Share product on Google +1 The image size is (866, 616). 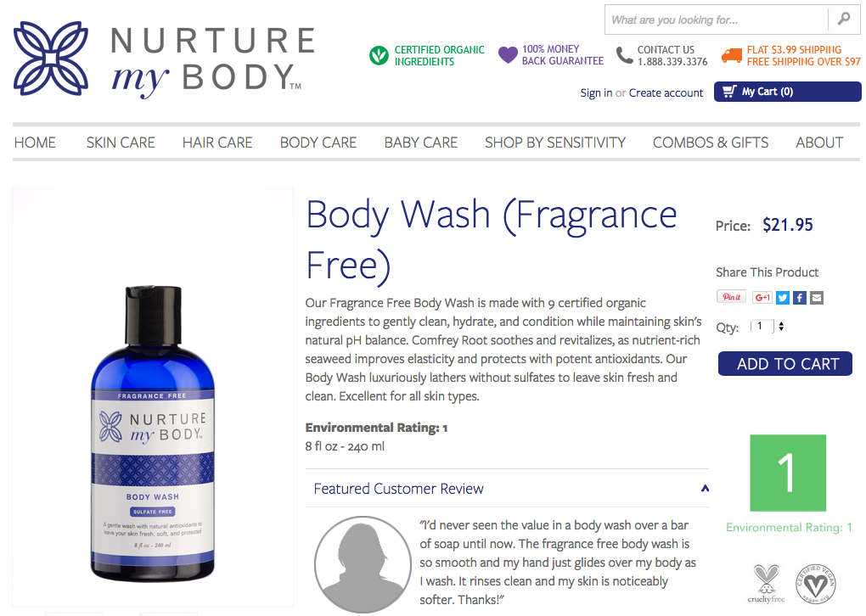762,298
